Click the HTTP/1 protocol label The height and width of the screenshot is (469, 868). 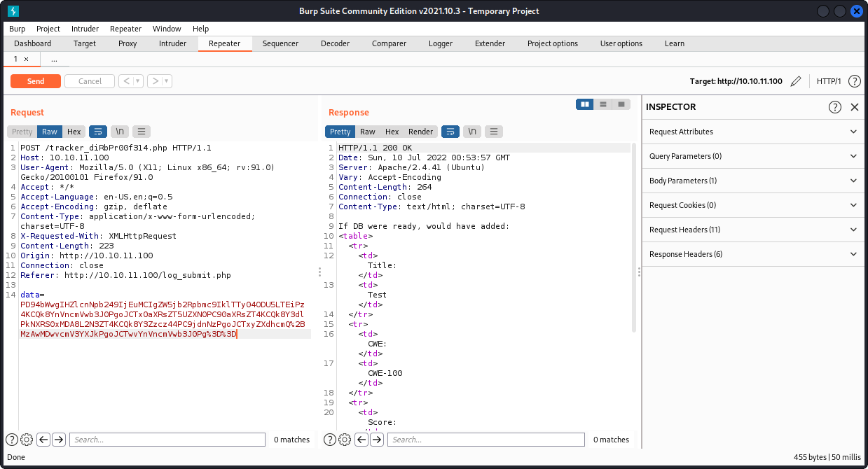tap(829, 81)
